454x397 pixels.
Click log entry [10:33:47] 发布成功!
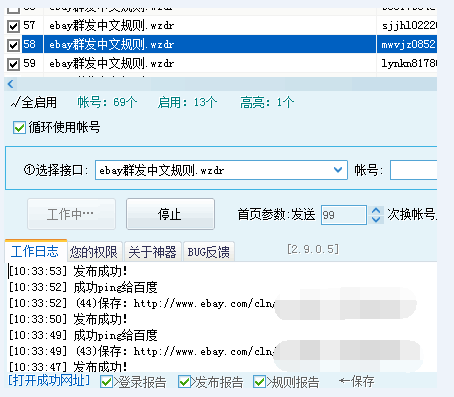click(x=68, y=367)
